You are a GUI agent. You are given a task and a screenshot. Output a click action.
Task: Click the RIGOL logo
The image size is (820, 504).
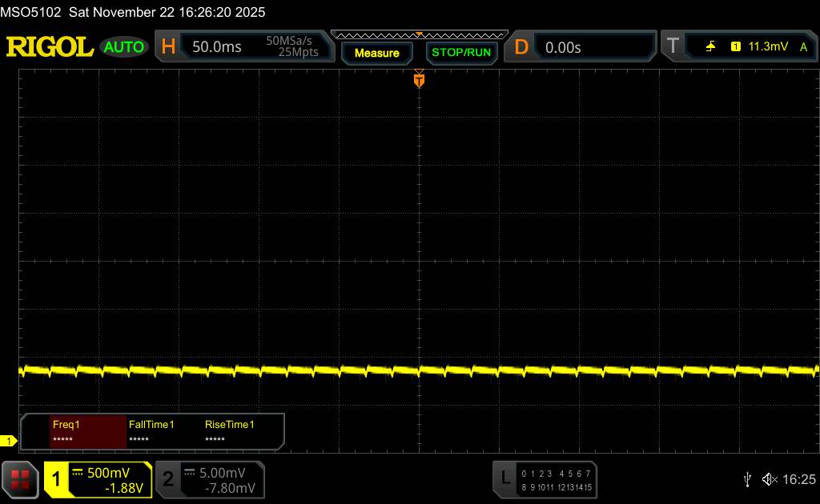(x=50, y=47)
